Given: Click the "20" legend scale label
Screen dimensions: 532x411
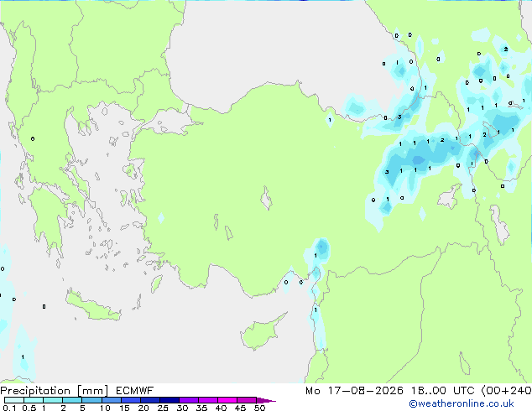Looking at the screenshot, I should pos(143,408).
